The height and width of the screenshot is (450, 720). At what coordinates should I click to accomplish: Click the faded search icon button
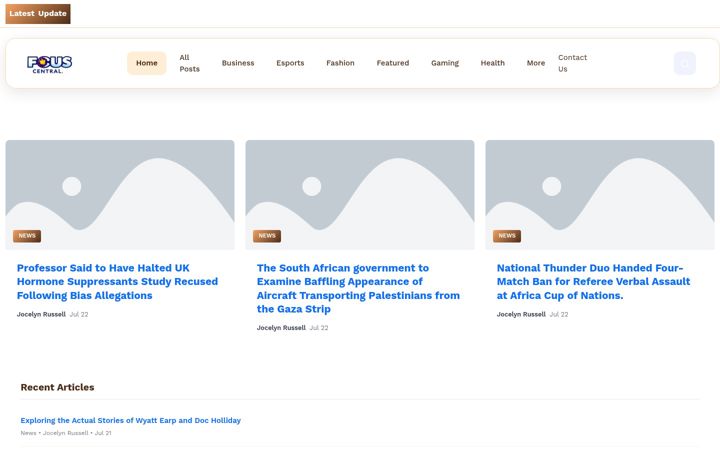click(685, 63)
